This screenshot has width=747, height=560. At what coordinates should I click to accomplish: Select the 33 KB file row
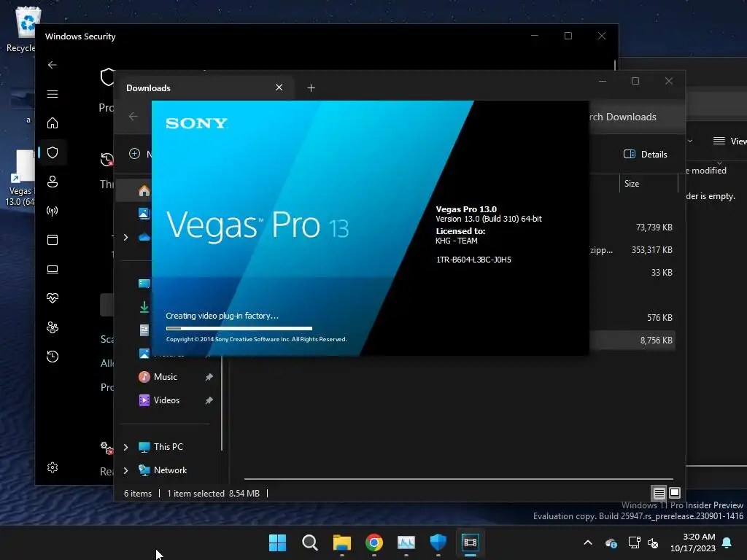(632, 273)
